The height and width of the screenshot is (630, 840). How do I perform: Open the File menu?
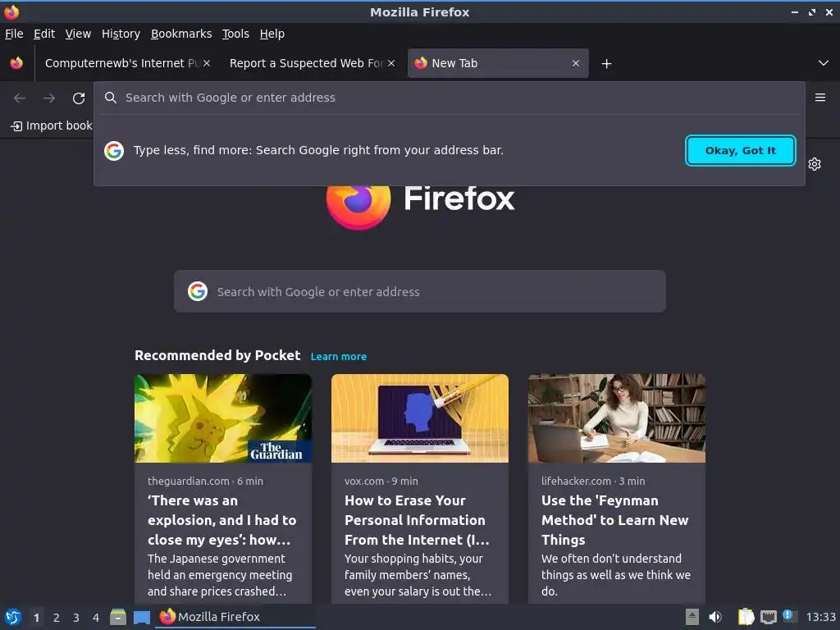(x=14, y=34)
